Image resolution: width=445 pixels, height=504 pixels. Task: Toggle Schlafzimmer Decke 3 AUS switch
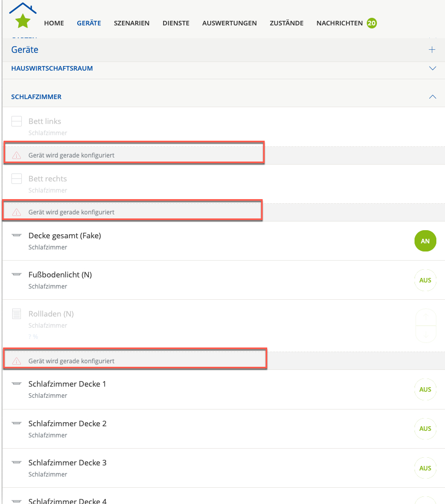point(425,468)
